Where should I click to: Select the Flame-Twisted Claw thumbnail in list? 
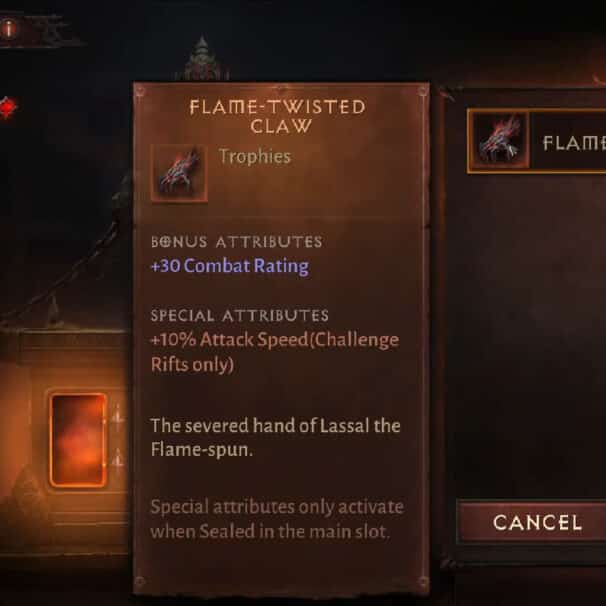[499, 141]
